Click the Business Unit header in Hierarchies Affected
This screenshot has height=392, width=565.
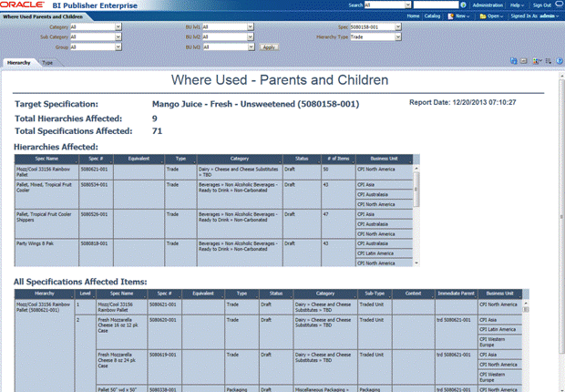(x=385, y=159)
